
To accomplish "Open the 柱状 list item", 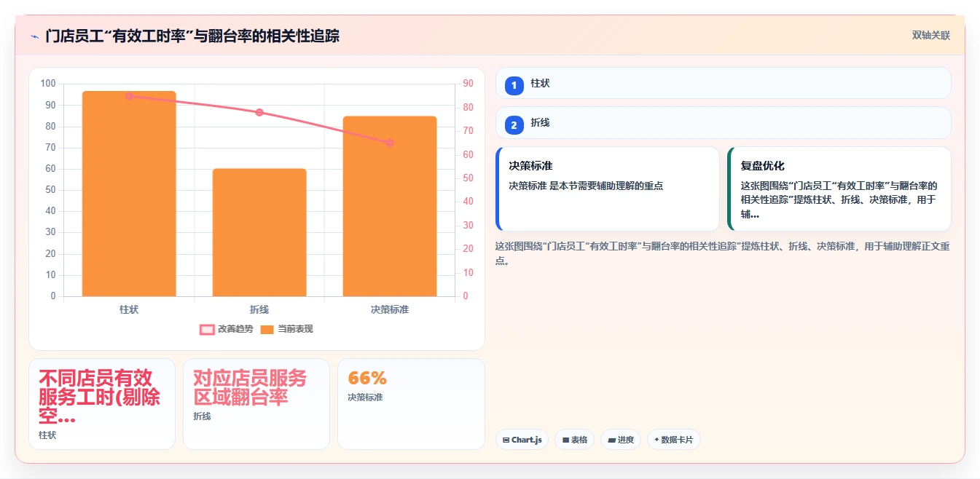I will tap(723, 83).
